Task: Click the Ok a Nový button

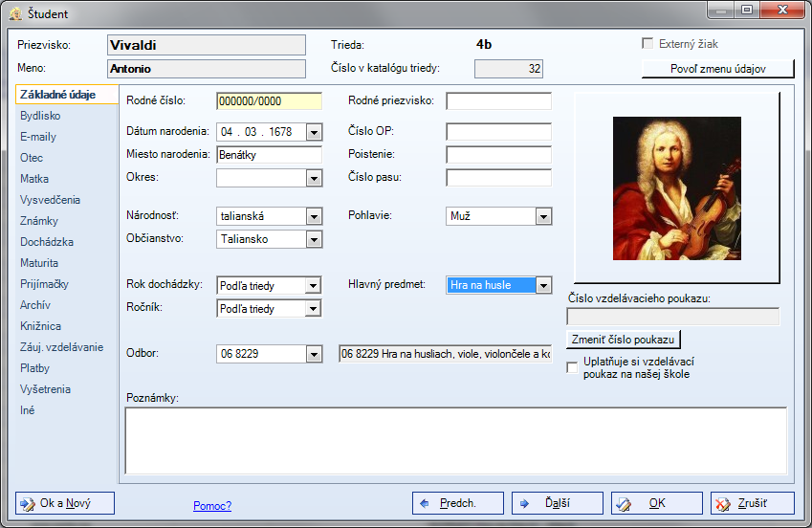Action: pyautogui.click(x=65, y=503)
